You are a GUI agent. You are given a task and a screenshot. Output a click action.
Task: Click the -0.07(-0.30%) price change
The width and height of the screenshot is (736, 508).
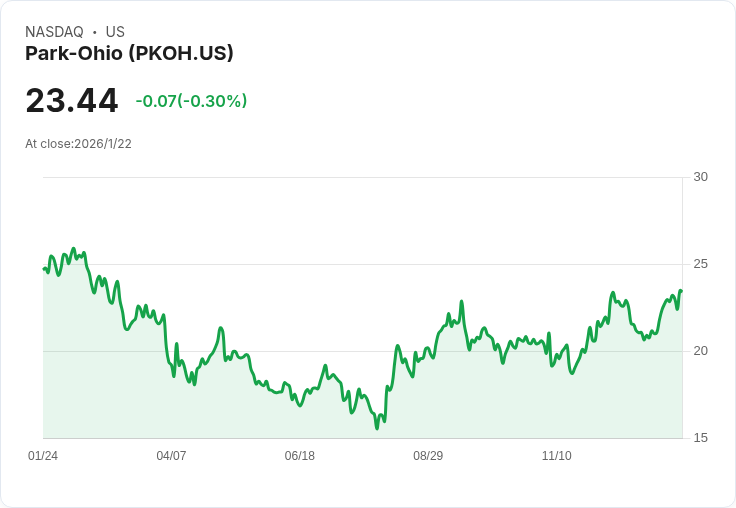191,101
